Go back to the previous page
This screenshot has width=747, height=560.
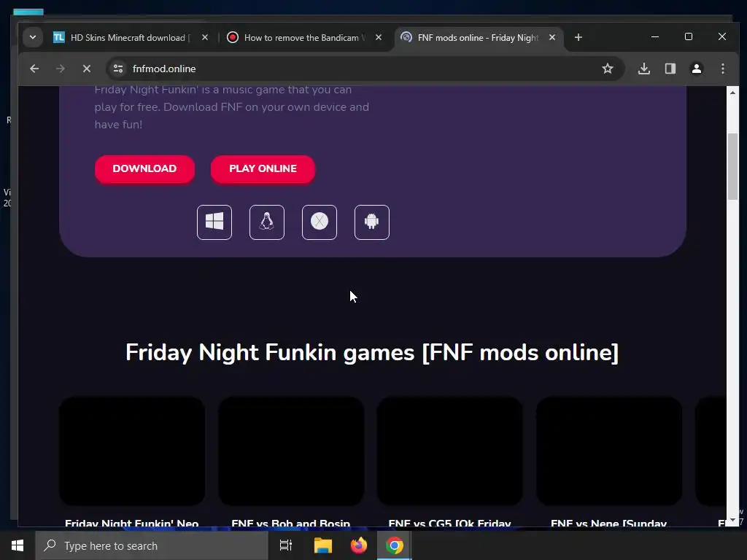click(x=34, y=69)
